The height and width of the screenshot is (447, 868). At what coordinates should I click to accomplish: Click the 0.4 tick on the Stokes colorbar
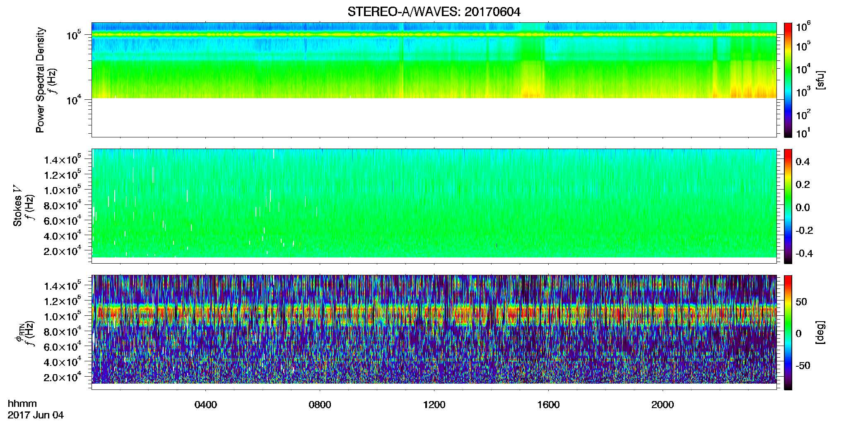pos(803,162)
